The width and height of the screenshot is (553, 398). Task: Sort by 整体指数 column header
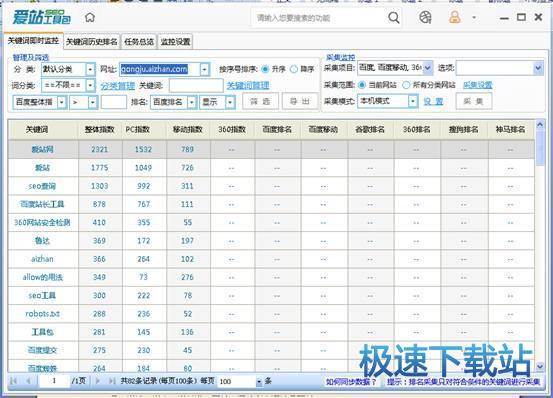coord(100,130)
